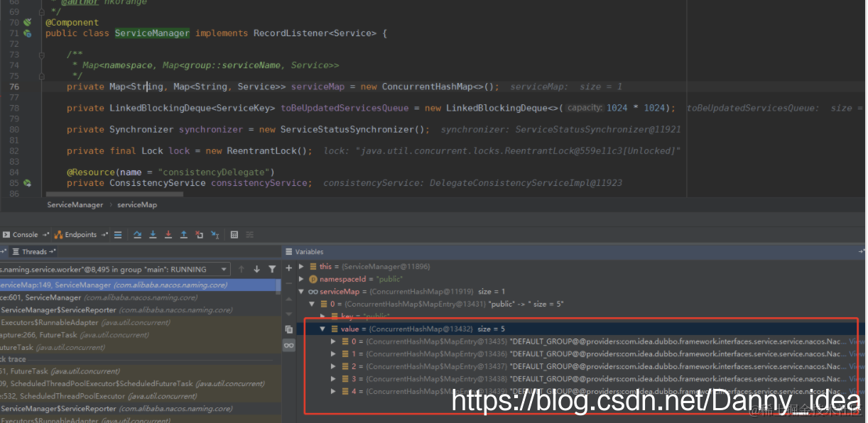This screenshot has width=868, height=423.
Task: Click gutter icon beside line 71
Action: tap(27, 33)
